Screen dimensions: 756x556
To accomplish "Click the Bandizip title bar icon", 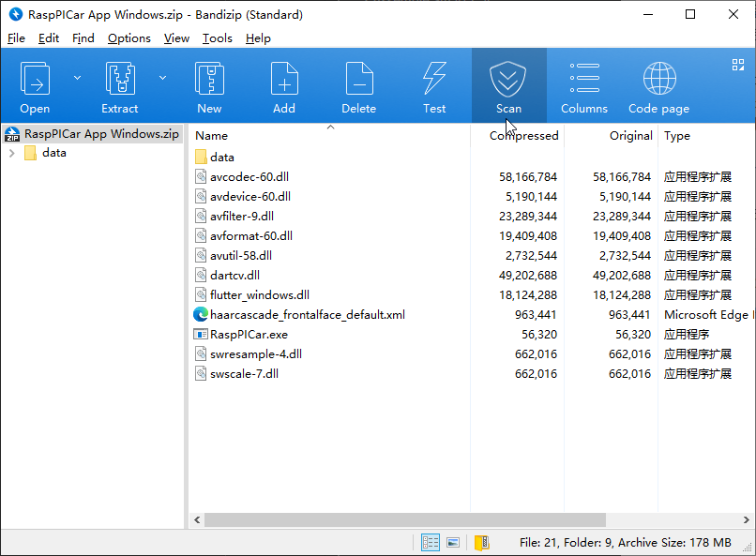I will [16, 14].
